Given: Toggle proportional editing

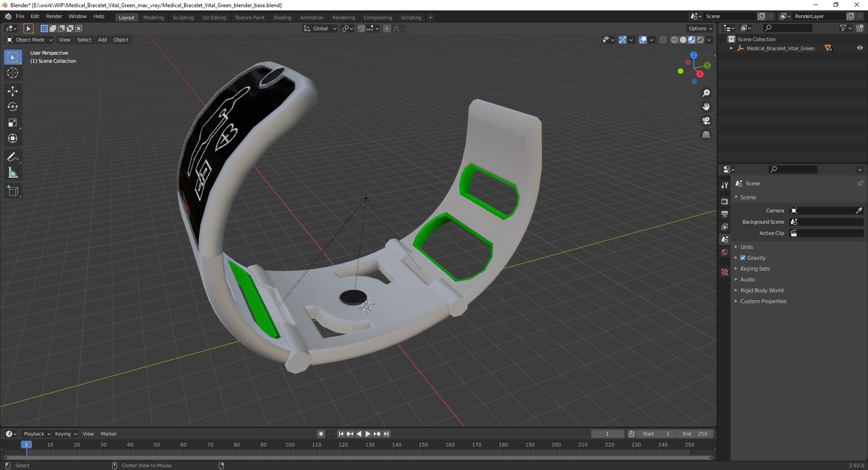Looking at the screenshot, I should tap(387, 28).
